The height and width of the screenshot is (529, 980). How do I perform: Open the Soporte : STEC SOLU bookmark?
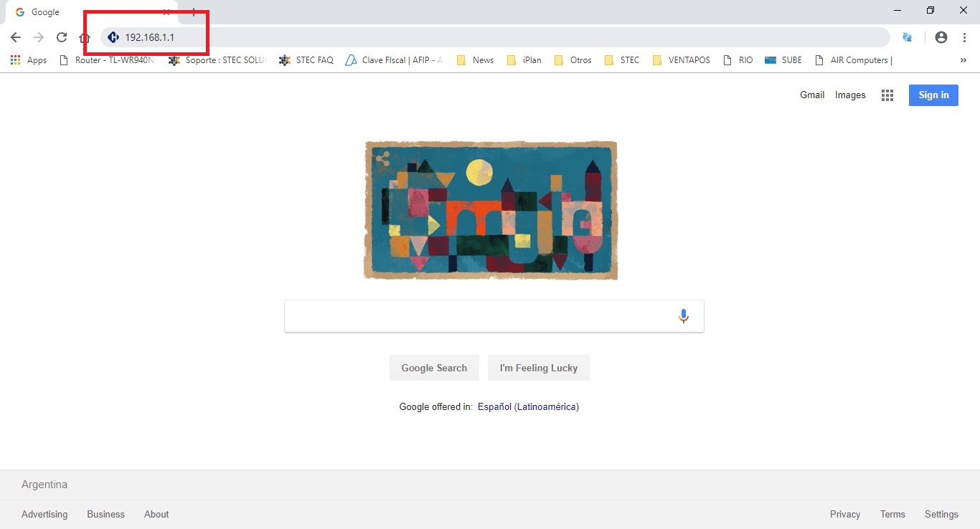217,60
